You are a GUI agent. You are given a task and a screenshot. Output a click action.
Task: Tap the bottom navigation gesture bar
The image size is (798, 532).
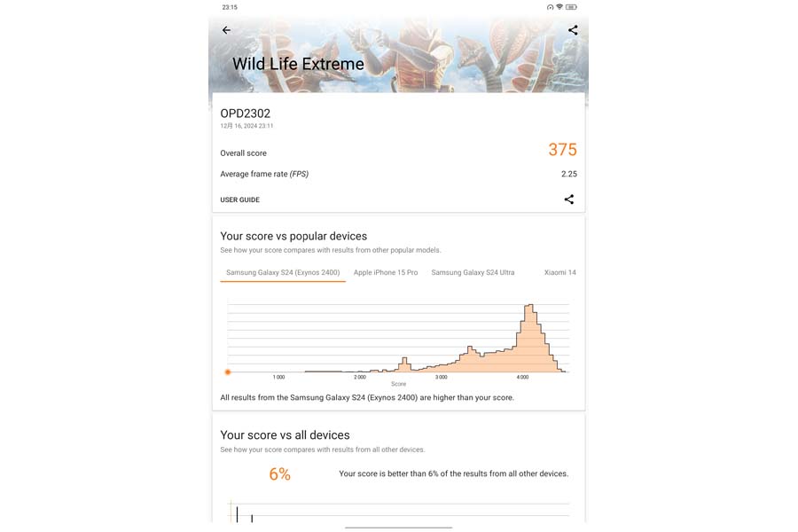point(398,528)
